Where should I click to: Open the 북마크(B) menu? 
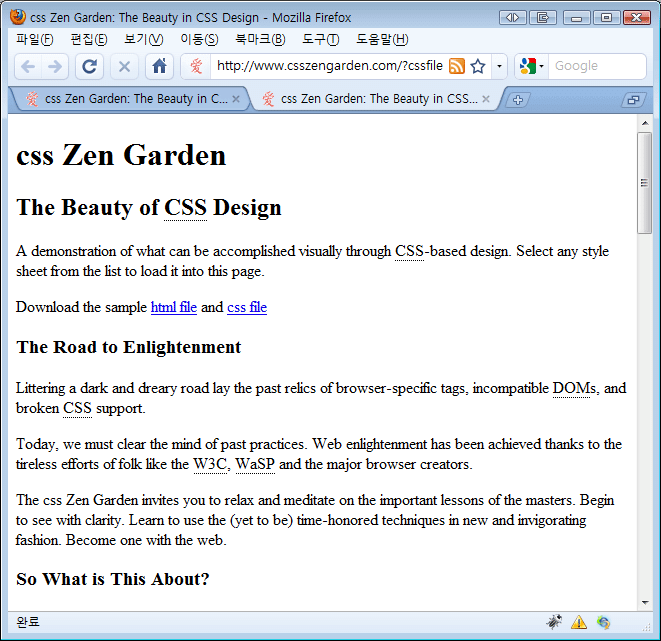pyautogui.click(x=260, y=40)
